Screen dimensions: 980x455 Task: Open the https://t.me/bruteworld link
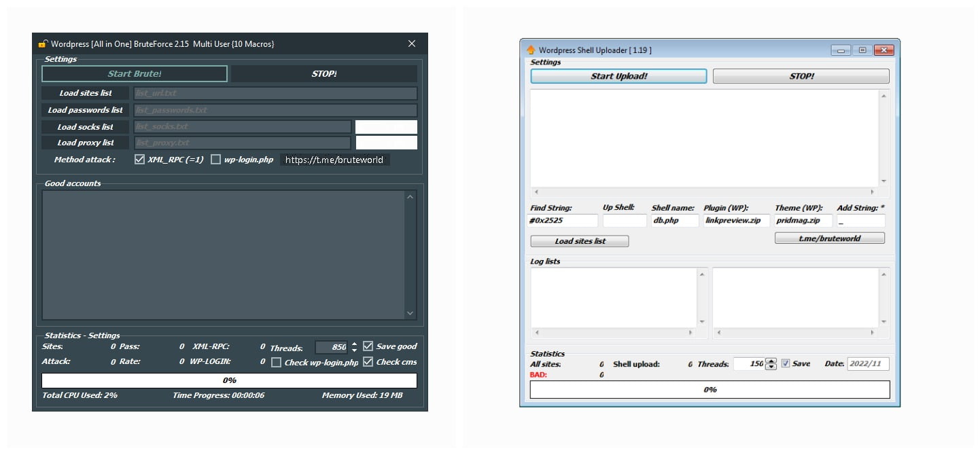[334, 159]
